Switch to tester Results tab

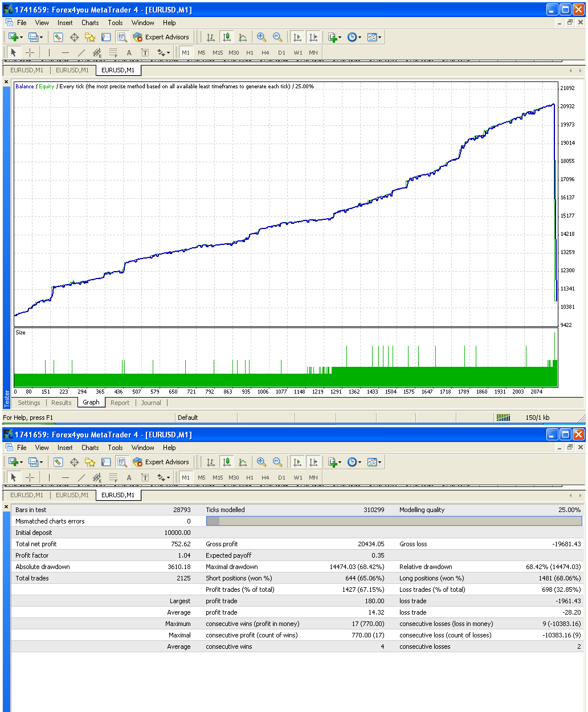pos(62,403)
